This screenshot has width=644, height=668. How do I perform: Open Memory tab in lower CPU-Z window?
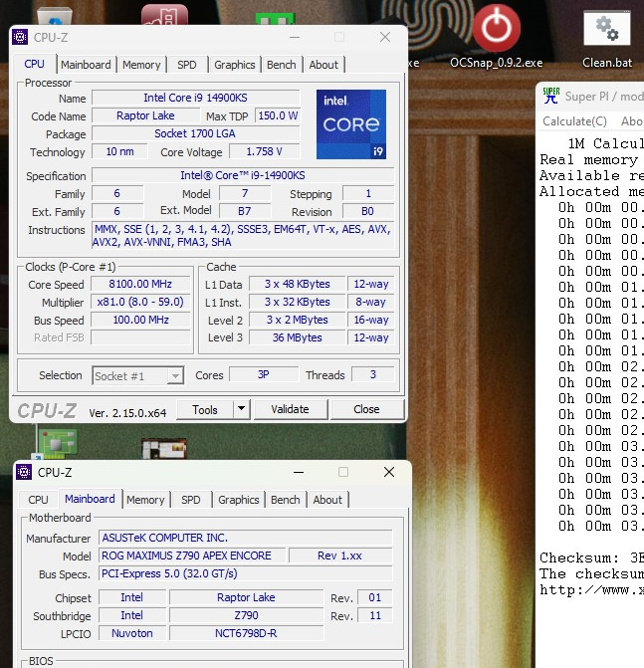tap(145, 500)
